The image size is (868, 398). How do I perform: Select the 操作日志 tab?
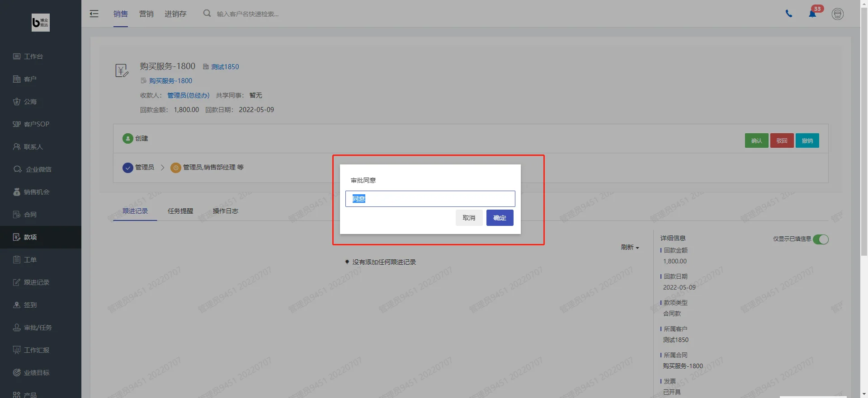click(x=226, y=211)
